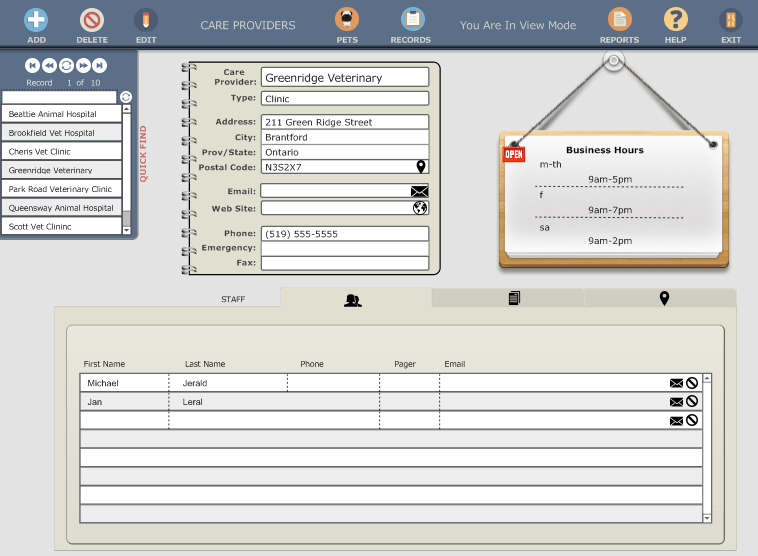Click the envelope icon in Email field
This screenshot has width=758, height=556.
tap(419, 191)
